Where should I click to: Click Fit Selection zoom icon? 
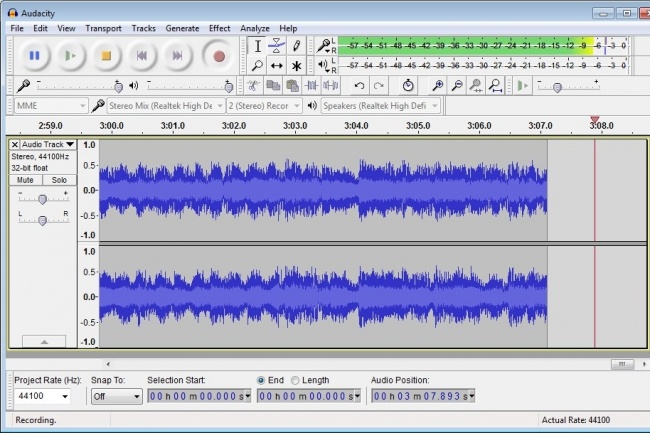tap(476, 86)
